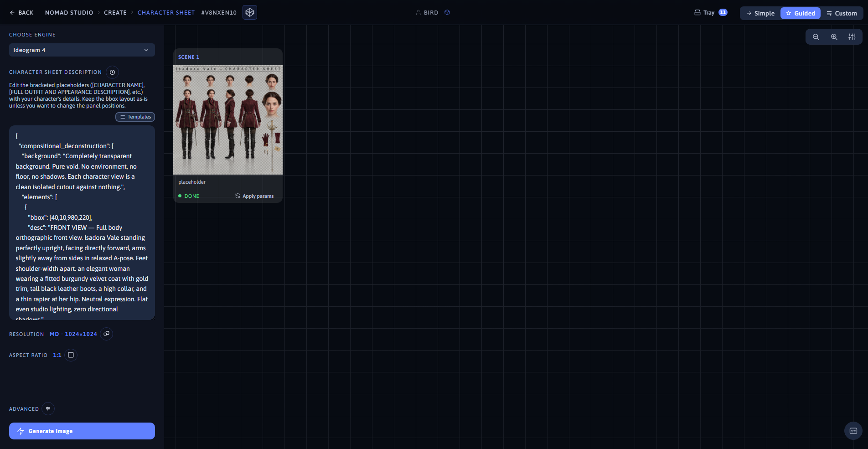Click Apply params on Scene 1
This screenshot has width=868, height=449.
254,196
